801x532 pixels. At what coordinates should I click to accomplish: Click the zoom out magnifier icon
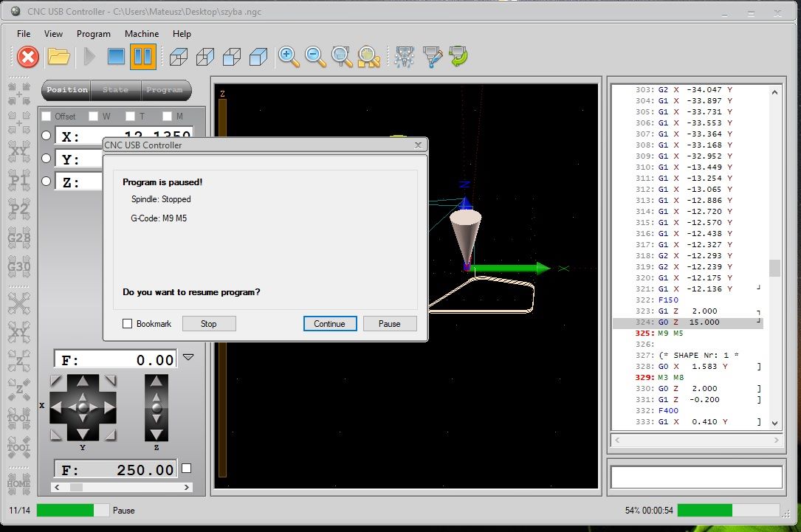click(315, 57)
